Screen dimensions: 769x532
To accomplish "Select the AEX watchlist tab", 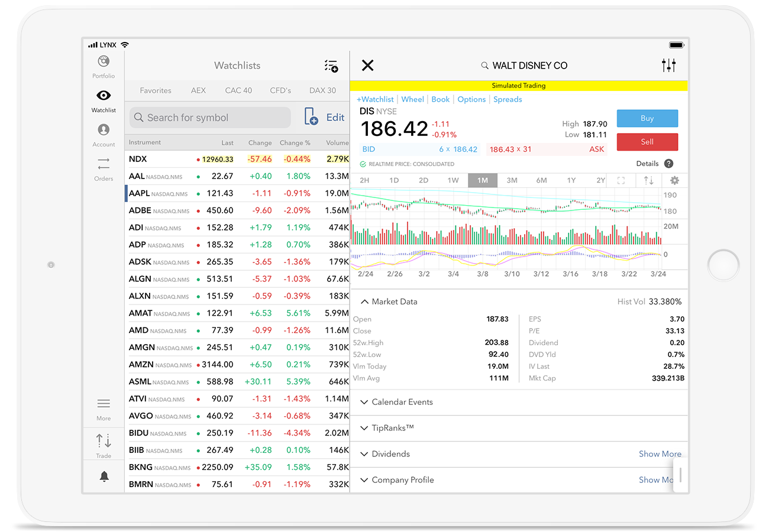I will [x=198, y=90].
